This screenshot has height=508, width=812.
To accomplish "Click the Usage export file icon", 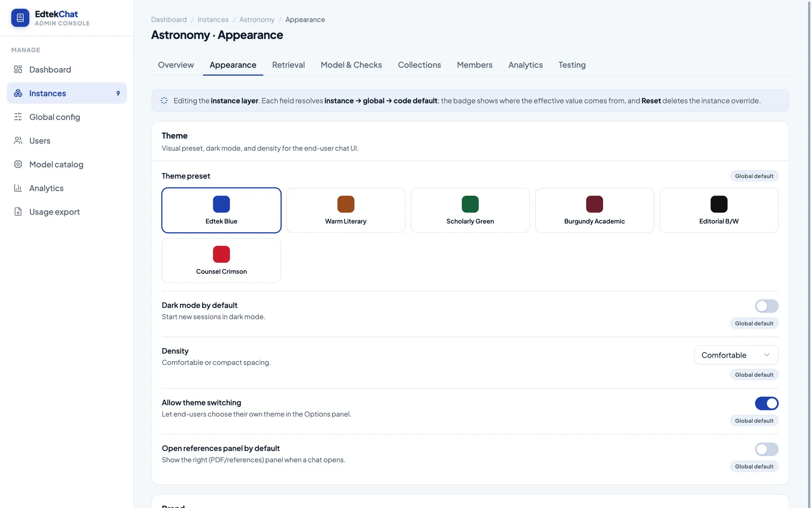I will (18, 212).
